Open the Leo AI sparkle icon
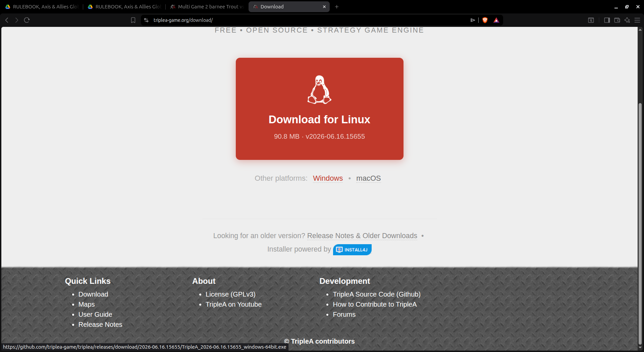This screenshot has width=644, height=352. point(627,20)
